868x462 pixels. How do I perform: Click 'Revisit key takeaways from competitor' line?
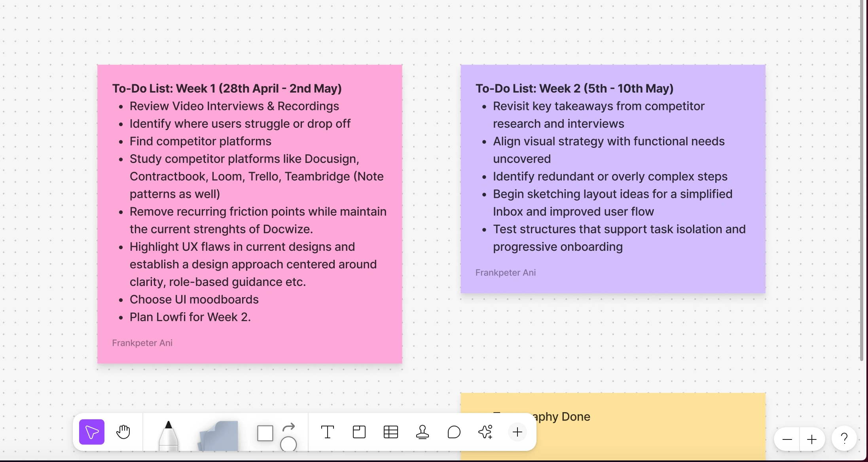click(599, 106)
